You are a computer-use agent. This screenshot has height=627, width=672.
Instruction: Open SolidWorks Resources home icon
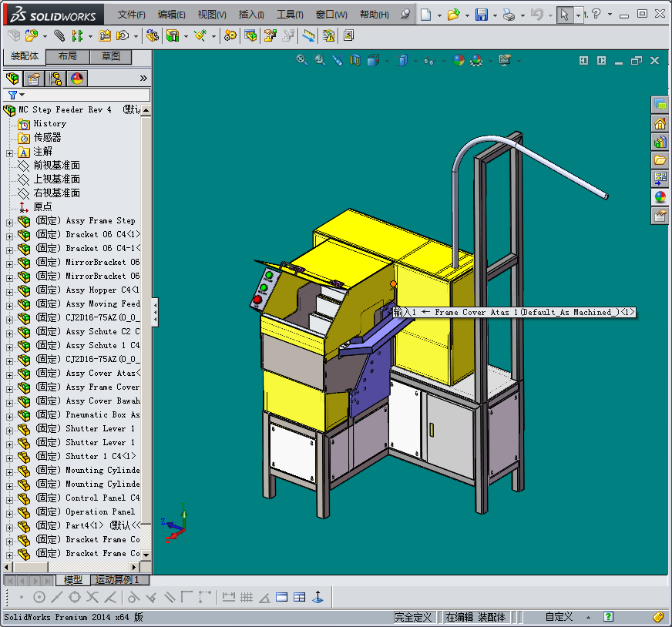tap(660, 123)
